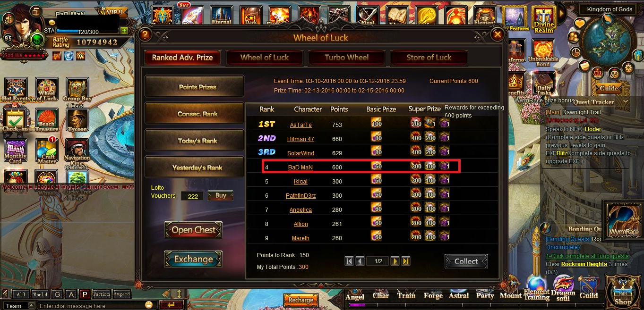Screen dimensions: 644x310
Task: Collapse the Quest Tracker panel
Action: [x=626, y=101]
